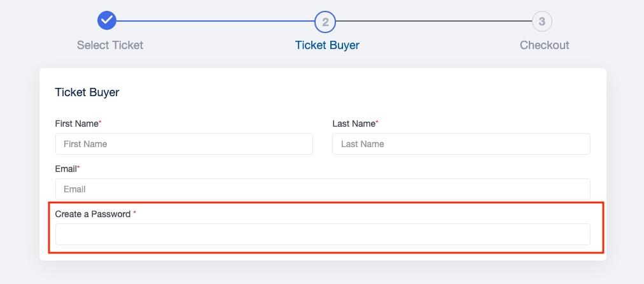Click the Last Name field label
Image resolution: width=644 pixels, height=284 pixels.
click(354, 124)
